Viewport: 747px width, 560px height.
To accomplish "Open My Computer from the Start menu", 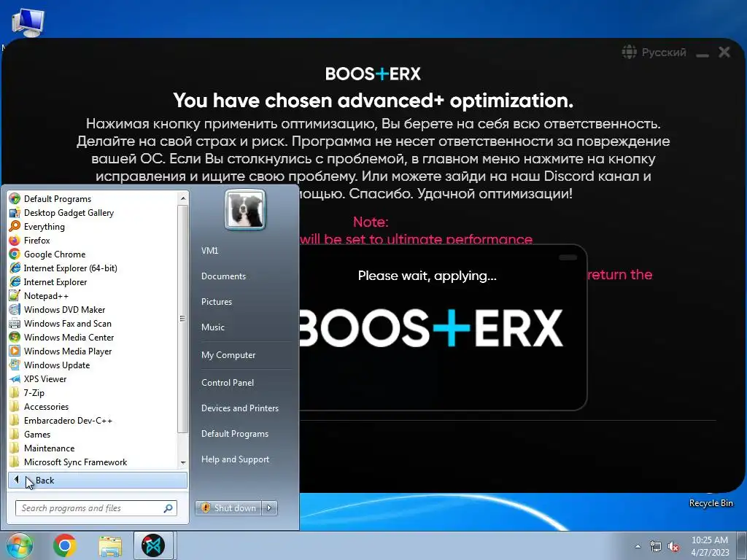I will 228,355.
